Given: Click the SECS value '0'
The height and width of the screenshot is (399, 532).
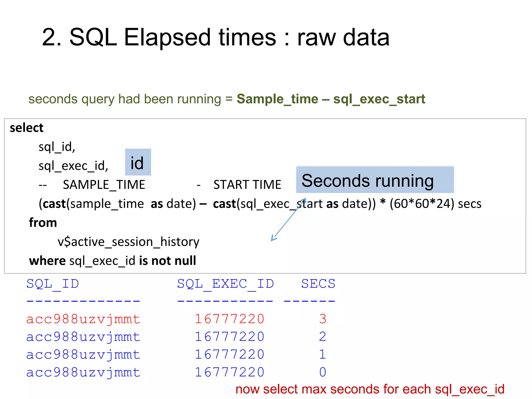Looking at the screenshot, I should pos(323,372).
